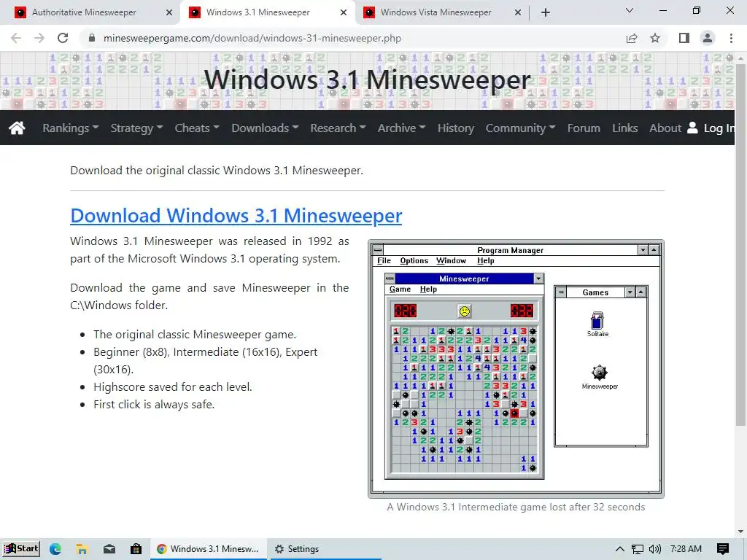Switch to Chrome taskbar window
This screenshot has width=747, height=560.
pyautogui.click(x=208, y=548)
